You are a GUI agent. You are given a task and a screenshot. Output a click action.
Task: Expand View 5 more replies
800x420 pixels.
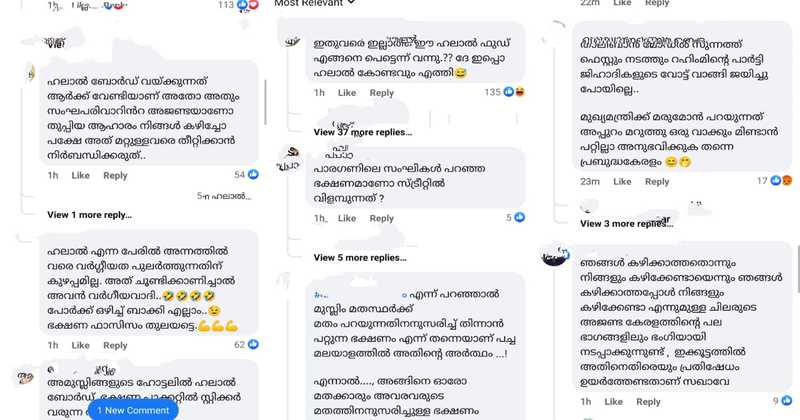(360, 258)
